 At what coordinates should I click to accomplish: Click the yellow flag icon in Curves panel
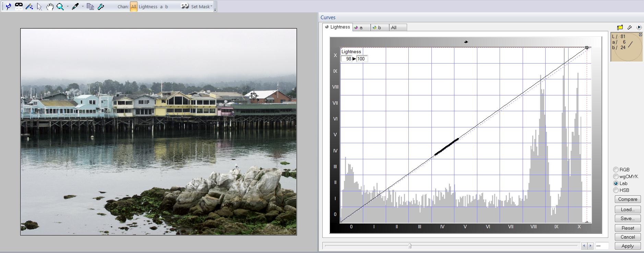pos(620,27)
